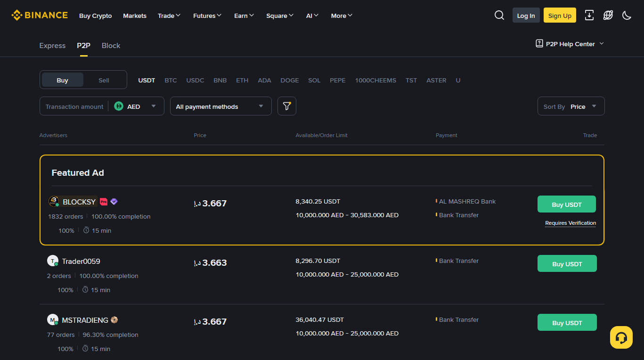This screenshot has width=644, height=360.
Task: Click the P2P Help Center book icon
Action: [539, 43]
